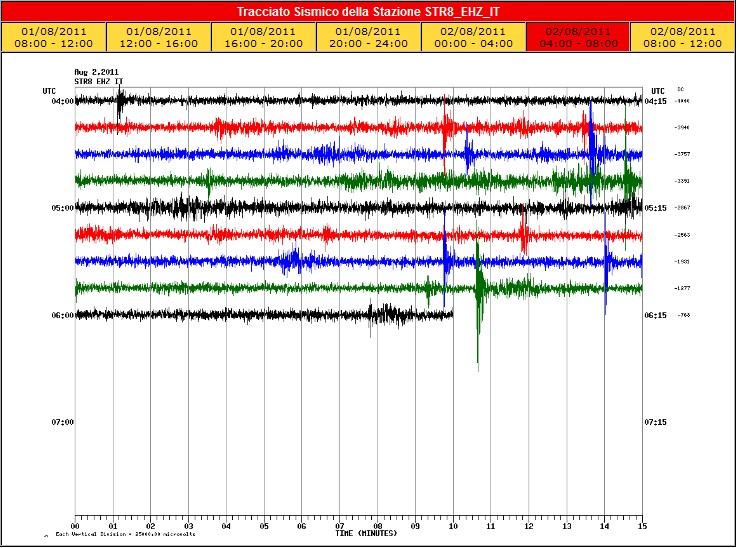Screen dimensions: 739x548
Task: Switch to the 02/08/2011 08:00 - 12:00 tab
Action: tap(680, 37)
